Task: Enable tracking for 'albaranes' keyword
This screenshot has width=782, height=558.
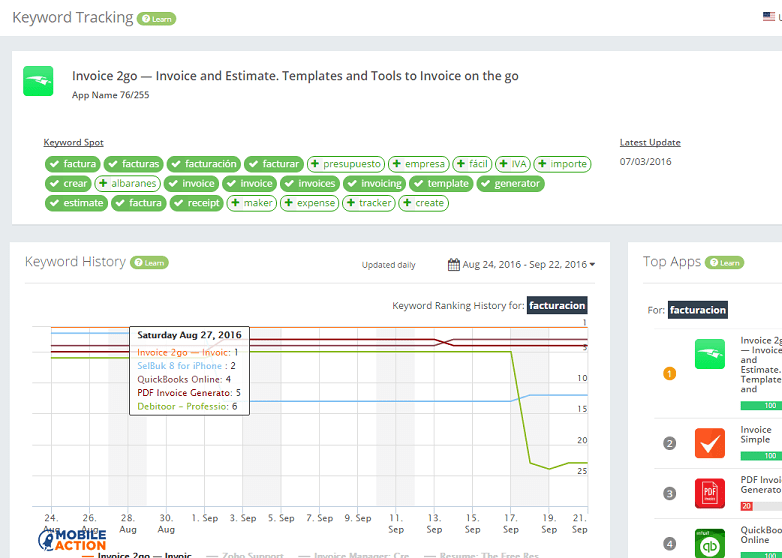Action: point(127,184)
